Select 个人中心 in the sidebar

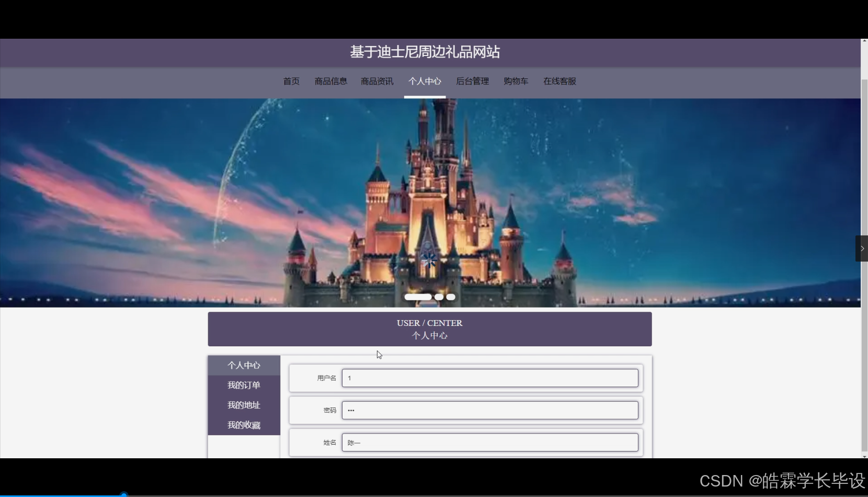[244, 365]
